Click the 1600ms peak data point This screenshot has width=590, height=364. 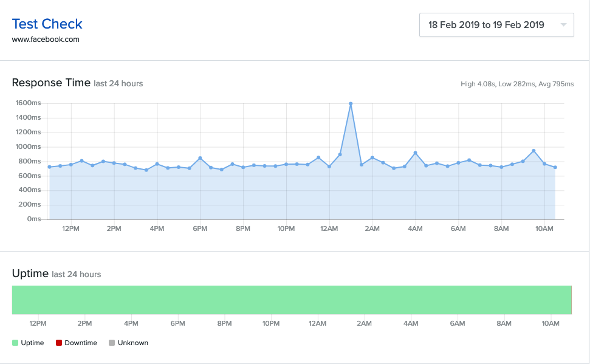(x=351, y=104)
